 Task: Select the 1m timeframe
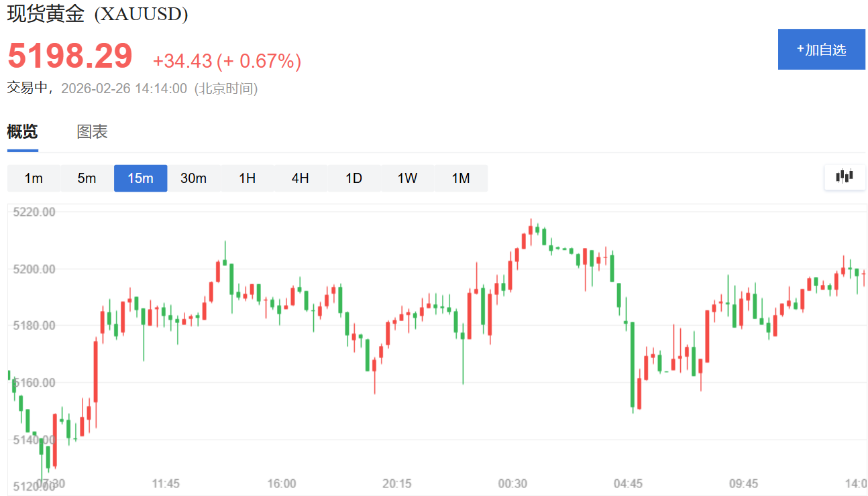coord(34,178)
